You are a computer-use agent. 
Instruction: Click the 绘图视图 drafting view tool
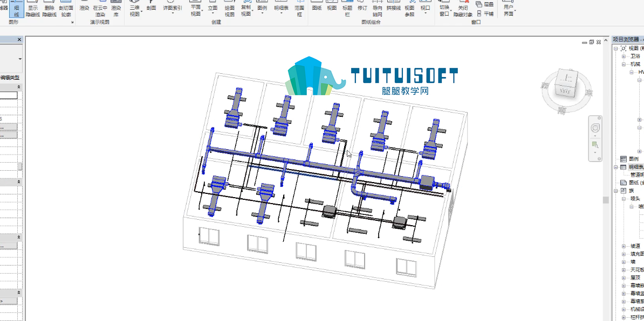(x=230, y=9)
